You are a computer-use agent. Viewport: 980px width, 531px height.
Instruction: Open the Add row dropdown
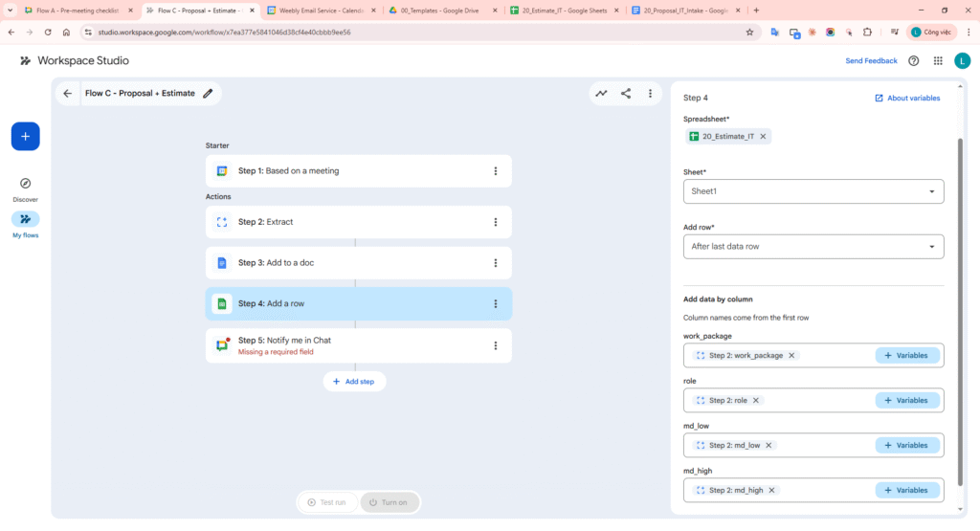coord(813,247)
